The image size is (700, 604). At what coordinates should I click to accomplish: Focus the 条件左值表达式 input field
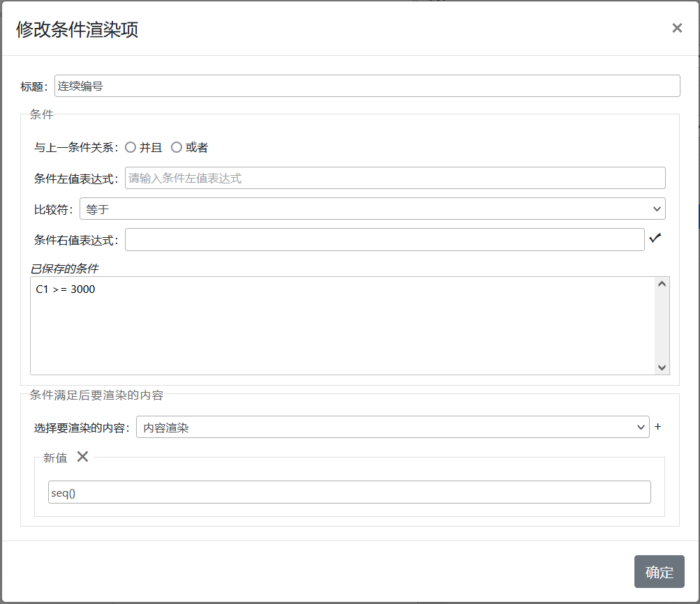pyautogui.click(x=395, y=178)
